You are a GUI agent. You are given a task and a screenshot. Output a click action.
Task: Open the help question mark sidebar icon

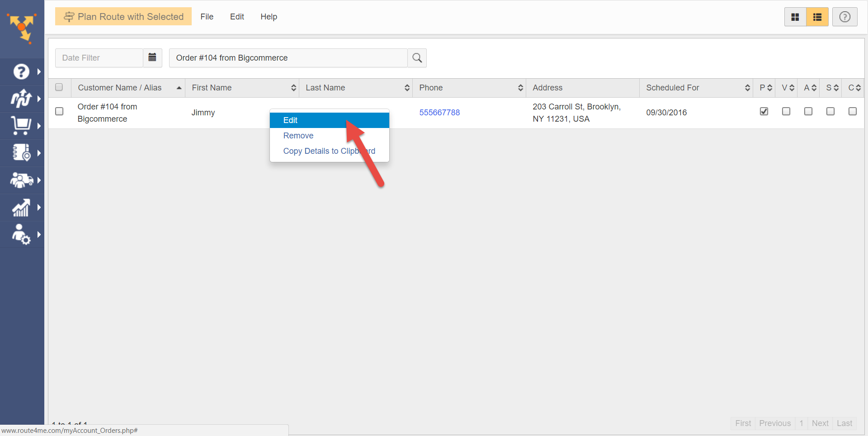(x=21, y=71)
